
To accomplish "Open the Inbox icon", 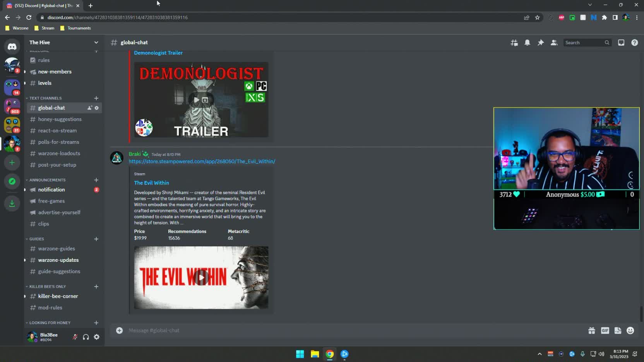I will 621,43.
